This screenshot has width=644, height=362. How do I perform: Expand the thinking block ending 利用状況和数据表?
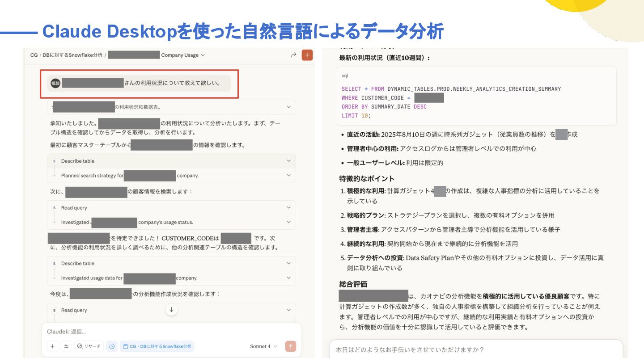tap(171, 107)
